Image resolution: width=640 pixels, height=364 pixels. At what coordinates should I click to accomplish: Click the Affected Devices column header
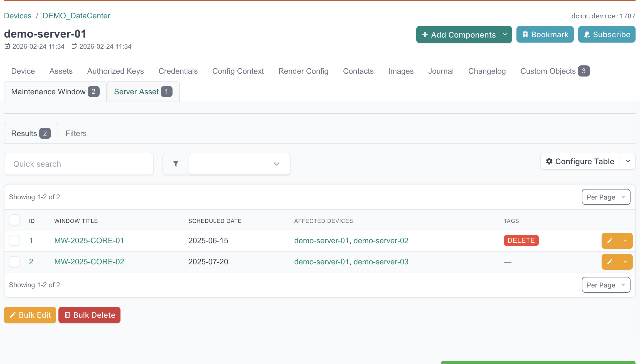click(x=323, y=221)
